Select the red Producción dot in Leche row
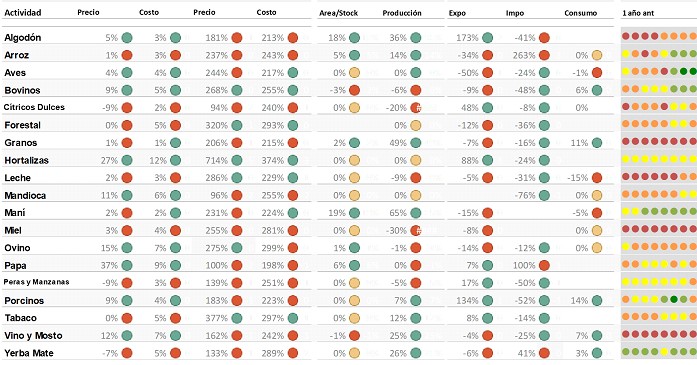697x365 pixels. coord(416,178)
